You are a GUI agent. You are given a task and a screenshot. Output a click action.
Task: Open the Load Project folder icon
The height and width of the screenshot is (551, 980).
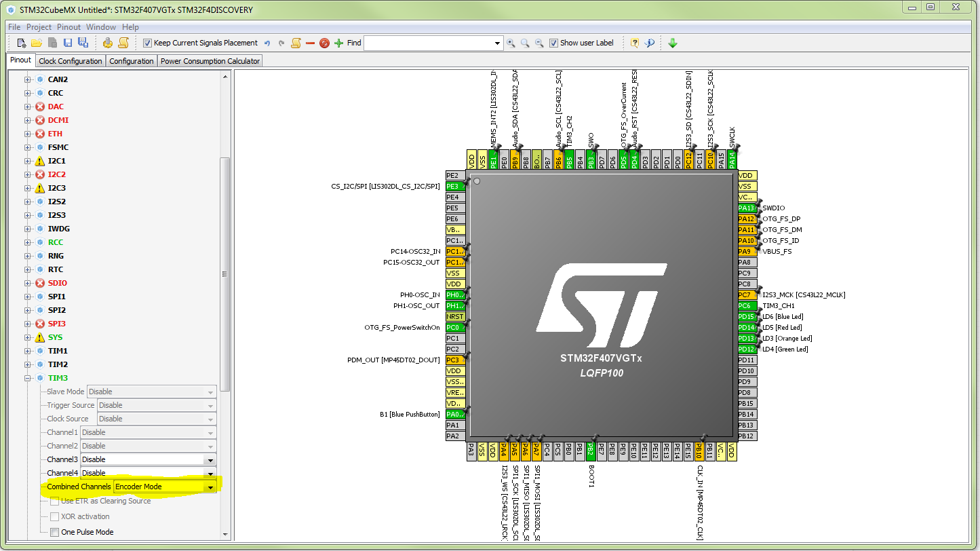pyautogui.click(x=37, y=43)
